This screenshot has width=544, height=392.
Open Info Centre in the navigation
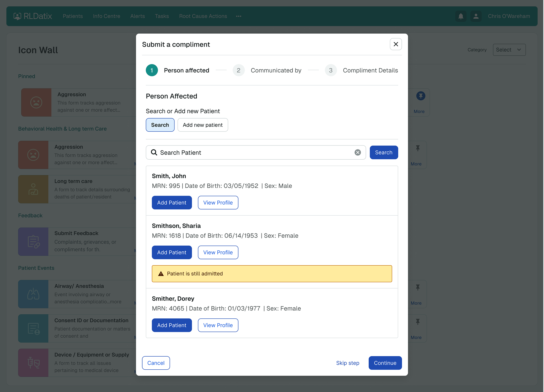click(107, 16)
